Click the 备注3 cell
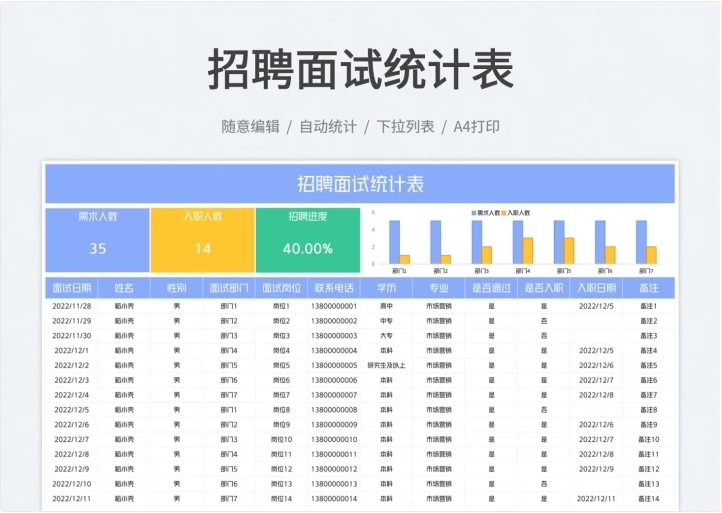The width and height of the screenshot is (722, 513). (x=649, y=335)
